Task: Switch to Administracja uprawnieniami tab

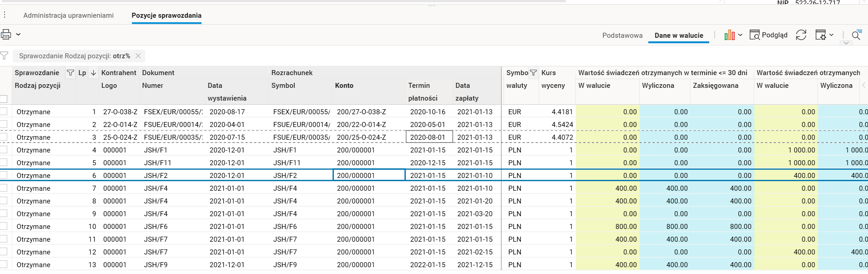Action: 68,15
